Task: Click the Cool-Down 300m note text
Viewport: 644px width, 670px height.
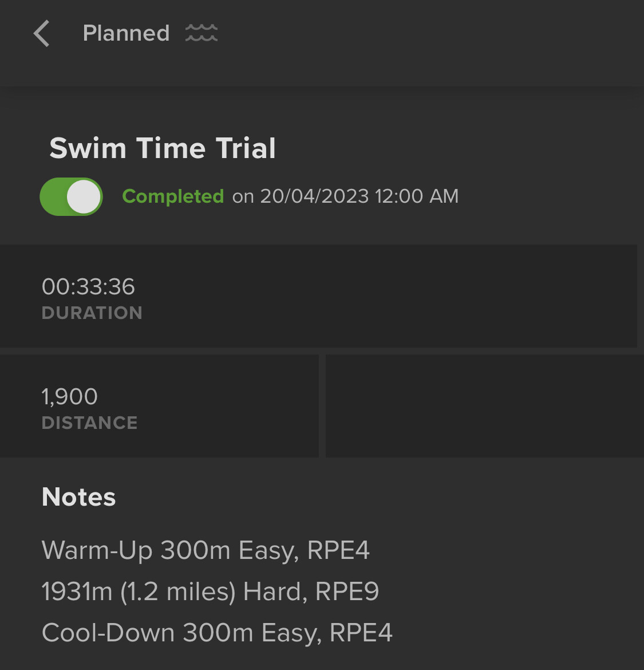Action: pos(148,633)
